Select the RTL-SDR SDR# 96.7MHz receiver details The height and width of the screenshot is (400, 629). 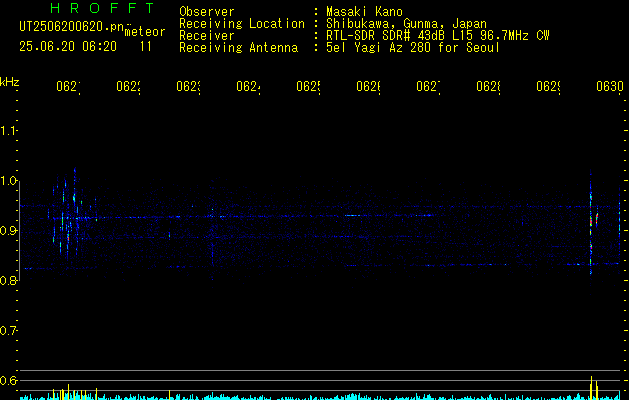(x=438, y=35)
